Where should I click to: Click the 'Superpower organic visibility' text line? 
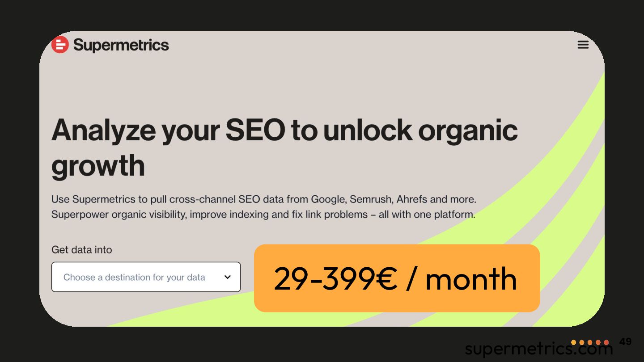263,215
